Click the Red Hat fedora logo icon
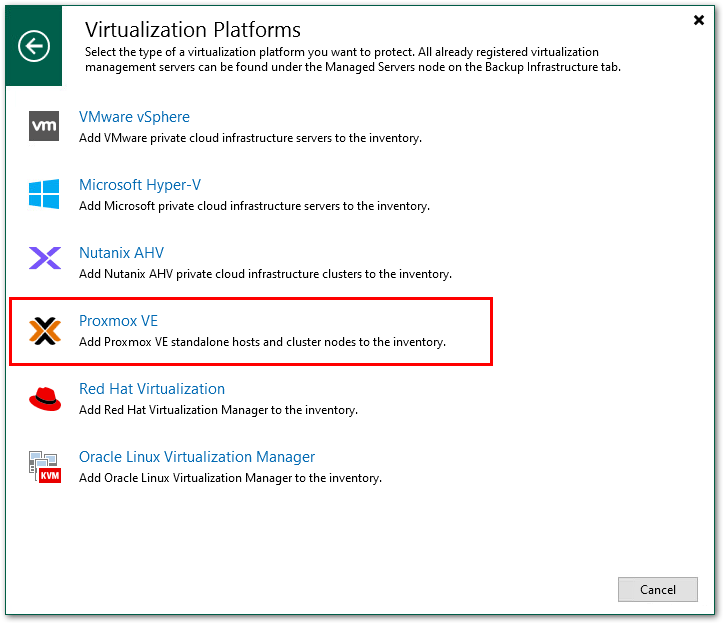This screenshot has height=624, width=724. click(44, 399)
